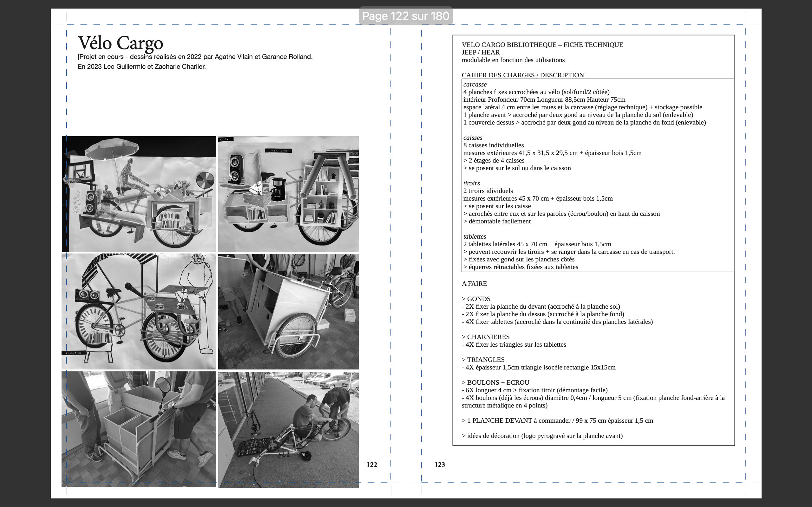
Task: Select the photo of men repairing bike wheel
Action: click(288, 429)
